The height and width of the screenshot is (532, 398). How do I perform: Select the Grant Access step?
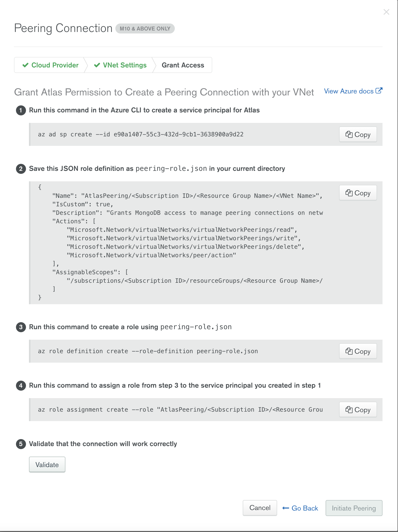point(183,65)
